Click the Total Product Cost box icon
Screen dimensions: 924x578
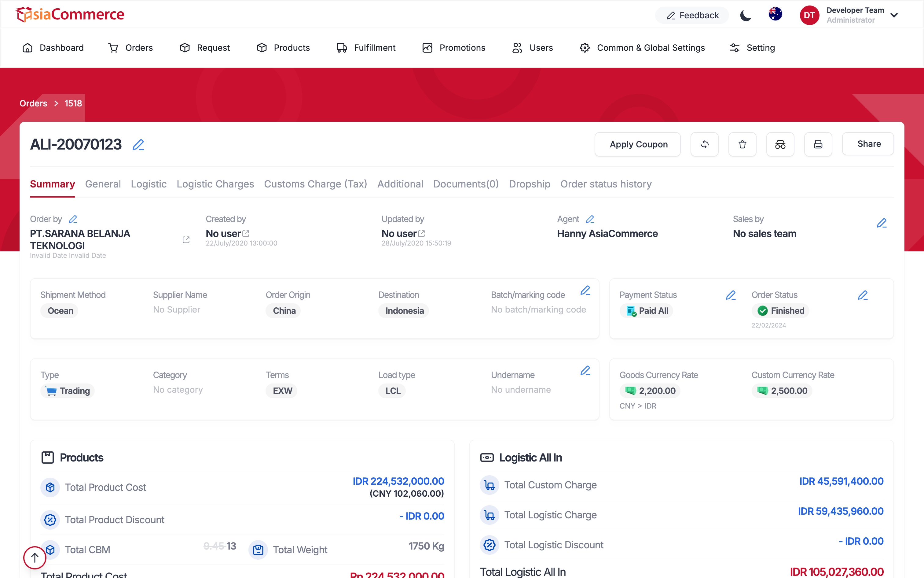50,487
